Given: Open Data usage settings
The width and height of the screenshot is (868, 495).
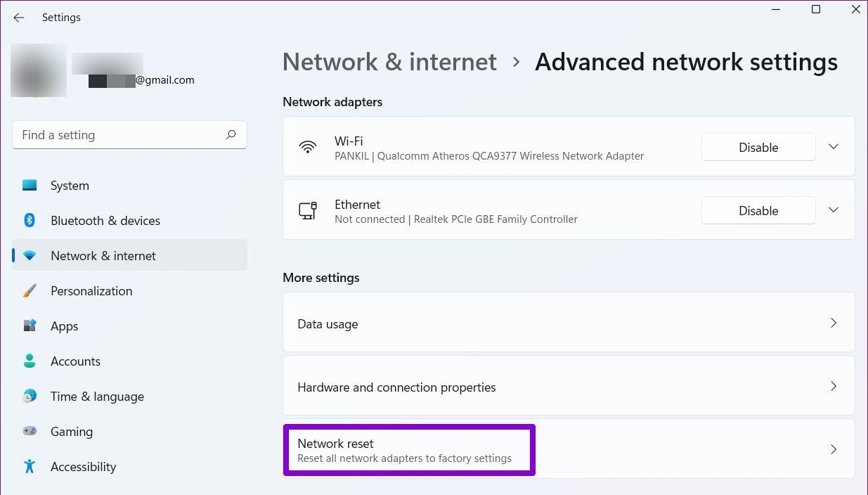Looking at the screenshot, I should pyautogui.click(x=569, y=323).
